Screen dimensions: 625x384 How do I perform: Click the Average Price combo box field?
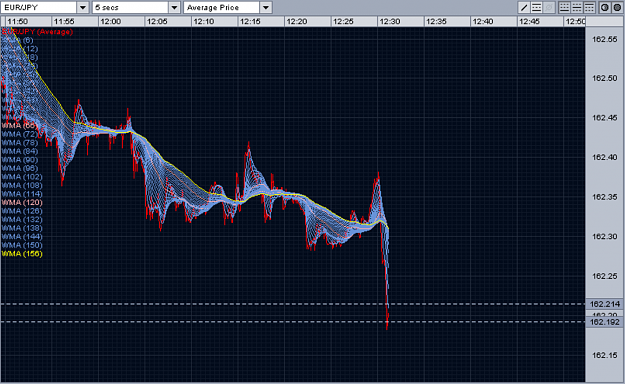click(222, 7)
